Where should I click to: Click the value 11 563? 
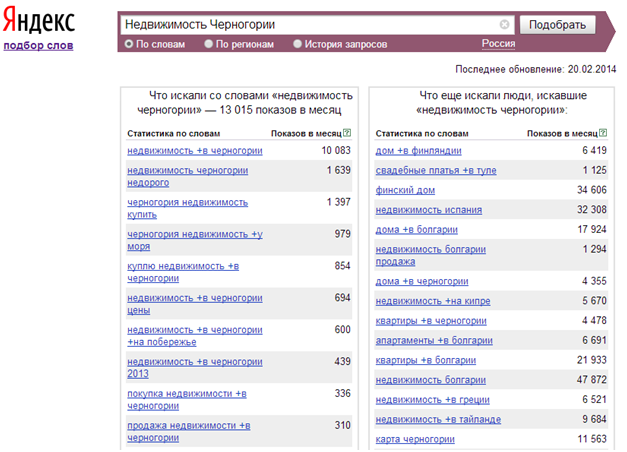click(x=592, y=439)
